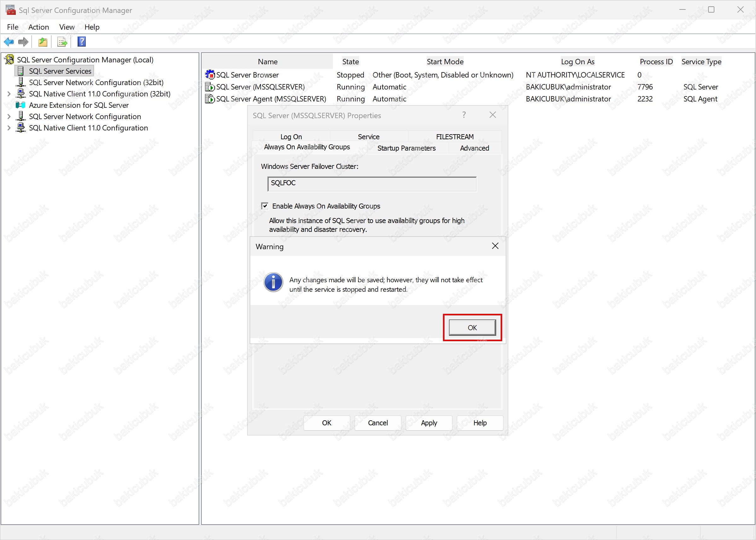Expand SQL Native Client 11.0 Configuration (32bit)

click(x=9, y=94)
